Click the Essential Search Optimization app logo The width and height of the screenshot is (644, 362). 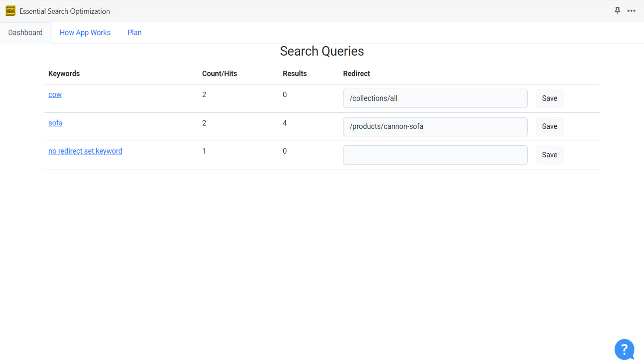(10, 11)
